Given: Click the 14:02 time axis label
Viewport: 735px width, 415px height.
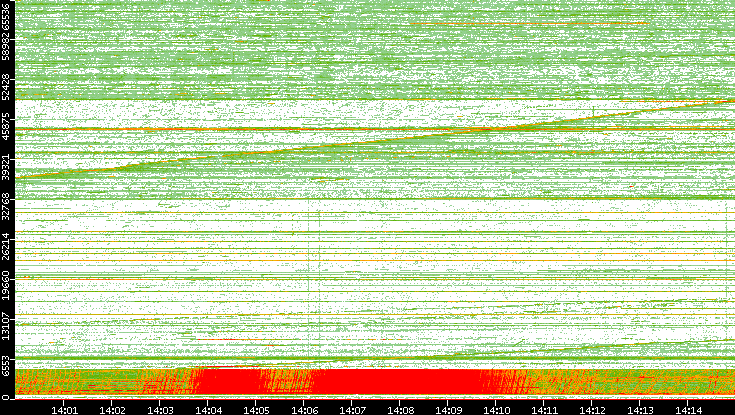Looking at the screenshot, I should point(112,410).
